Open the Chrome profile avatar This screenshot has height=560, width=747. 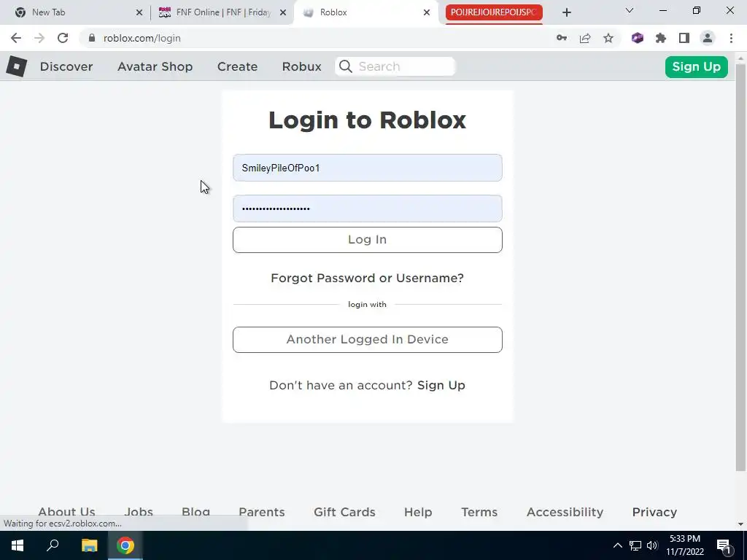coord(708,38)
